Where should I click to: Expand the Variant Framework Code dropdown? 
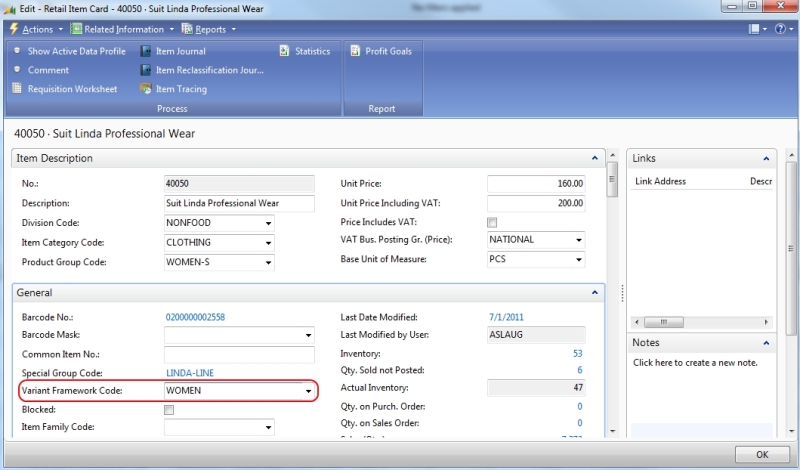(x=308, y=391)
